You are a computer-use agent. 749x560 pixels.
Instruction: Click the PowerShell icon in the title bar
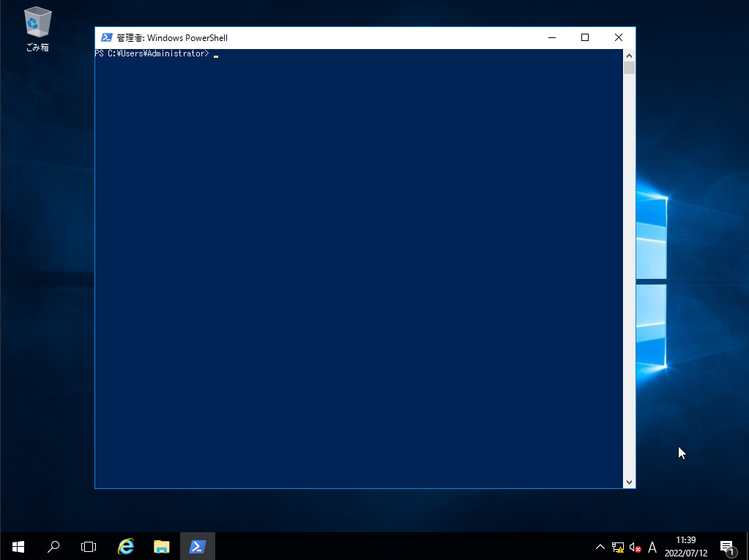click(x=107, y=38)
